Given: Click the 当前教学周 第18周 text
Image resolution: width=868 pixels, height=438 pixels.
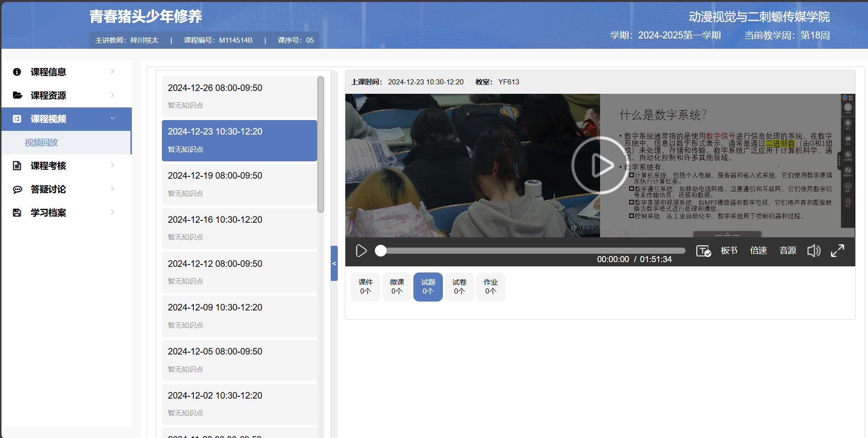Looking at the screenshot, I should [x=787, y=35].
